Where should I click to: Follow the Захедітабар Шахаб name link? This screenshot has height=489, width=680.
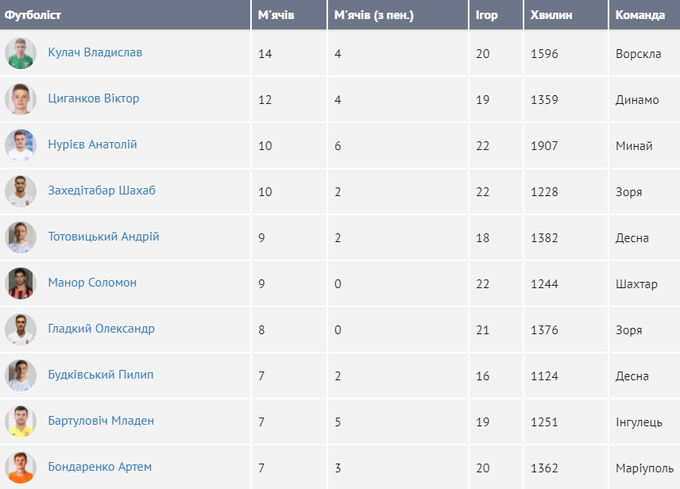(102, 191)
